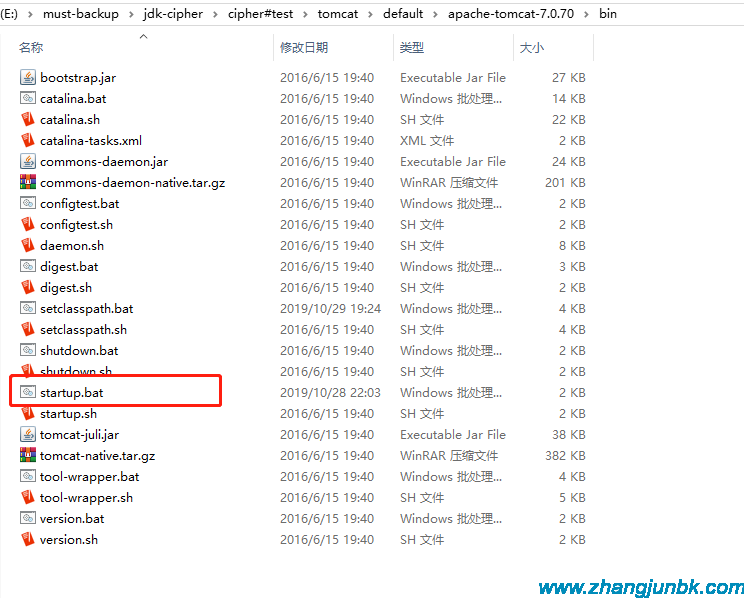This screenshot has height=598, width=744.
Task: Click the catalina.bat batch file icon
Action: (x=28, y=98)
